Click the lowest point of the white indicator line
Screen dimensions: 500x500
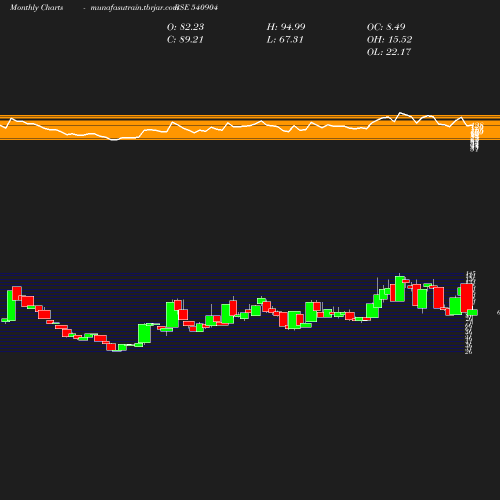[x=114, y=140]
